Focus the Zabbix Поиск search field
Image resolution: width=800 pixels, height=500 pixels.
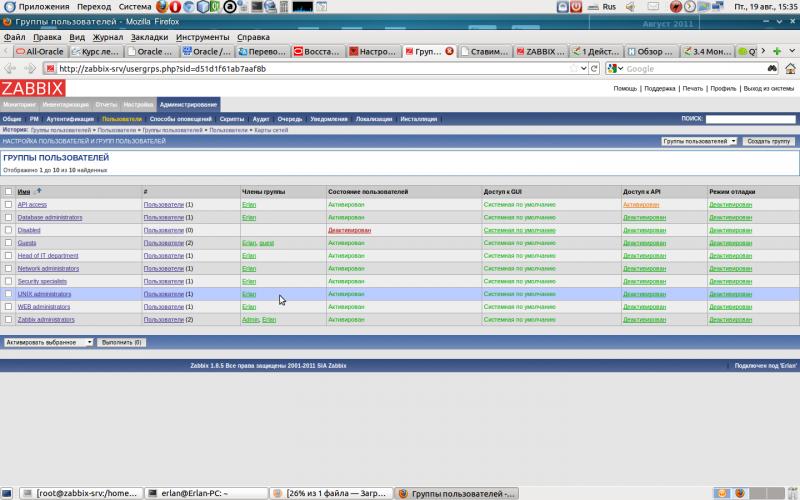point(750,119)
